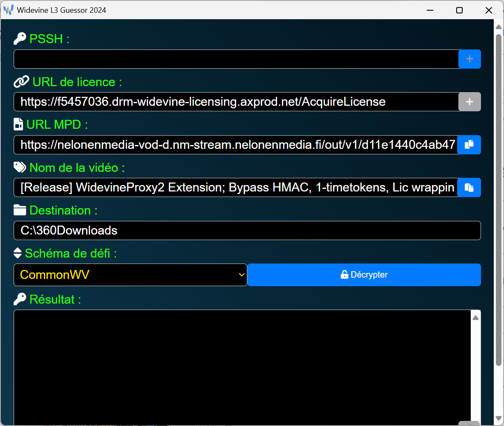Click the "PSSH :" label text

tap(49, 38)
